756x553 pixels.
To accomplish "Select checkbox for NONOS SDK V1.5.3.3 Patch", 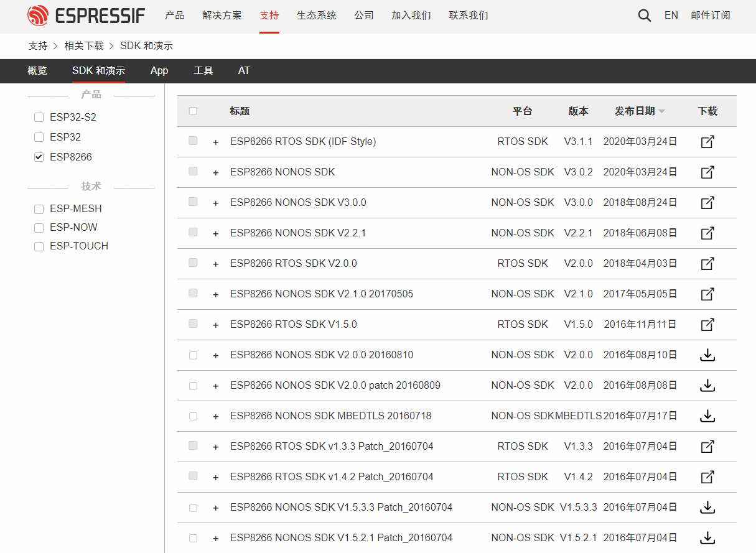I will [193, 508].
